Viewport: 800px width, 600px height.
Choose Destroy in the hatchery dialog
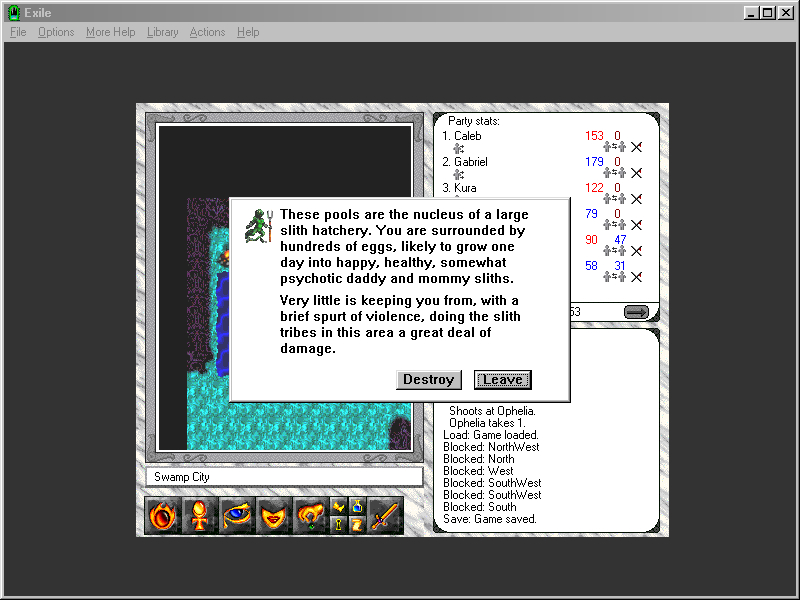[429, 380]
